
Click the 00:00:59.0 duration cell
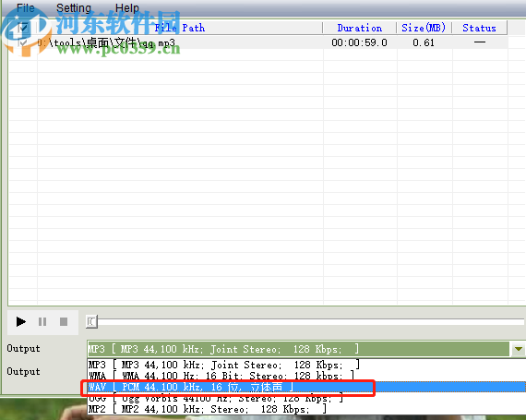(359, 43)
